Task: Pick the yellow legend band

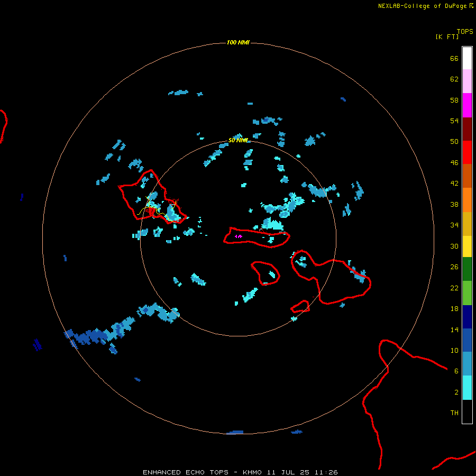Action: [467, 246]
